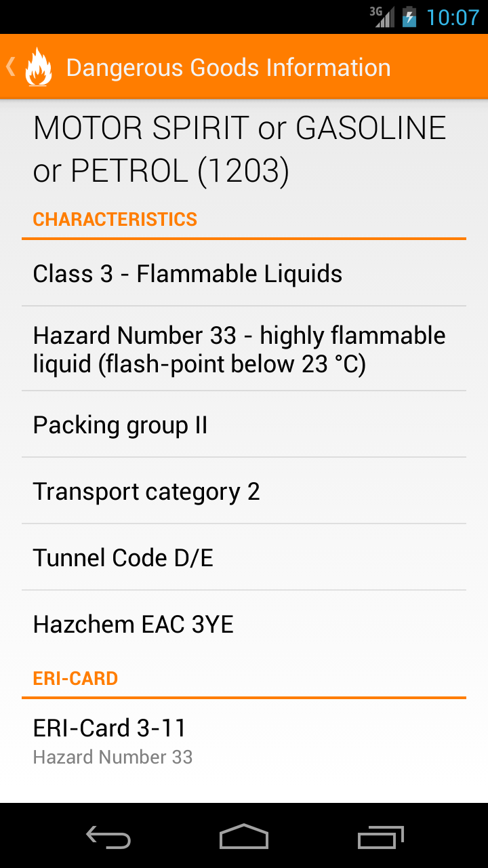
Task: Tap the Transport category 2 row
Action: click(244, 492)
